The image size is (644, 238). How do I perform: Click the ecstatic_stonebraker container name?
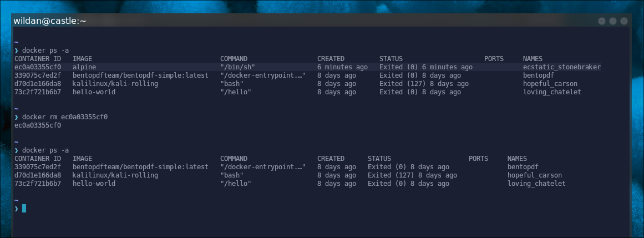[561, 67]
